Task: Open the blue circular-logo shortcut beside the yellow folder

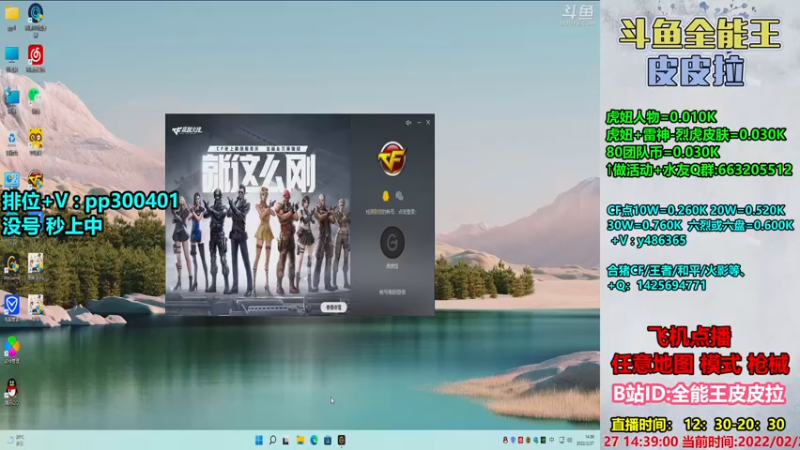Action: pos(35,13)
